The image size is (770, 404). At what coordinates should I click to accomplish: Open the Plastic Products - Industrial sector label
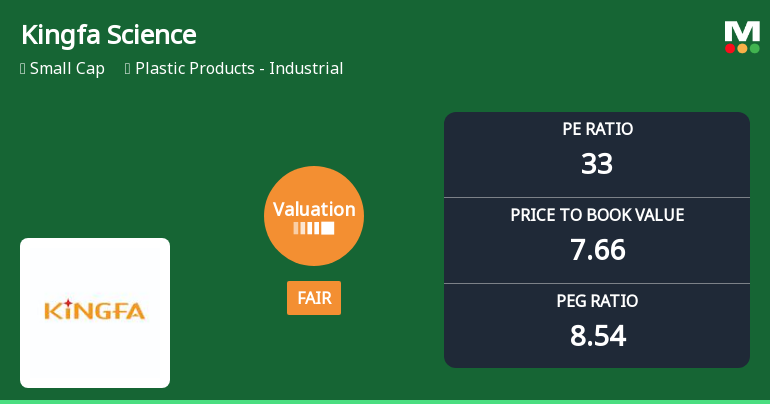pos(239,69)
